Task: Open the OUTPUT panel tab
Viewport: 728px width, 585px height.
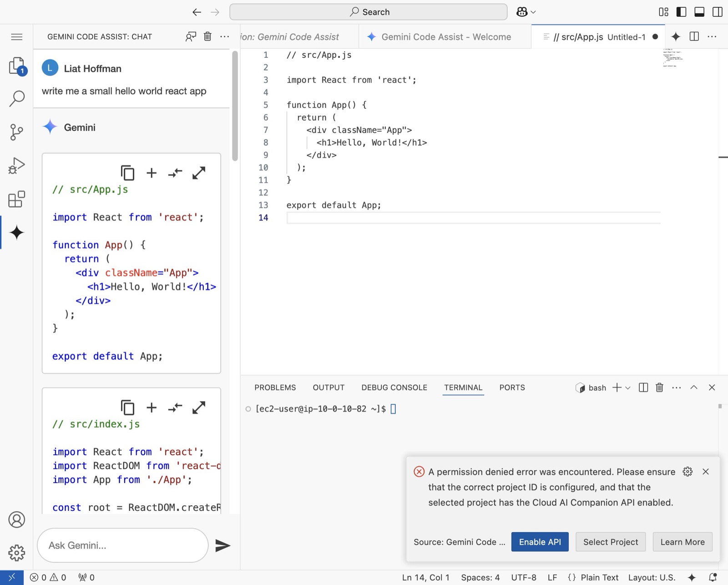Action: (329, 387)
